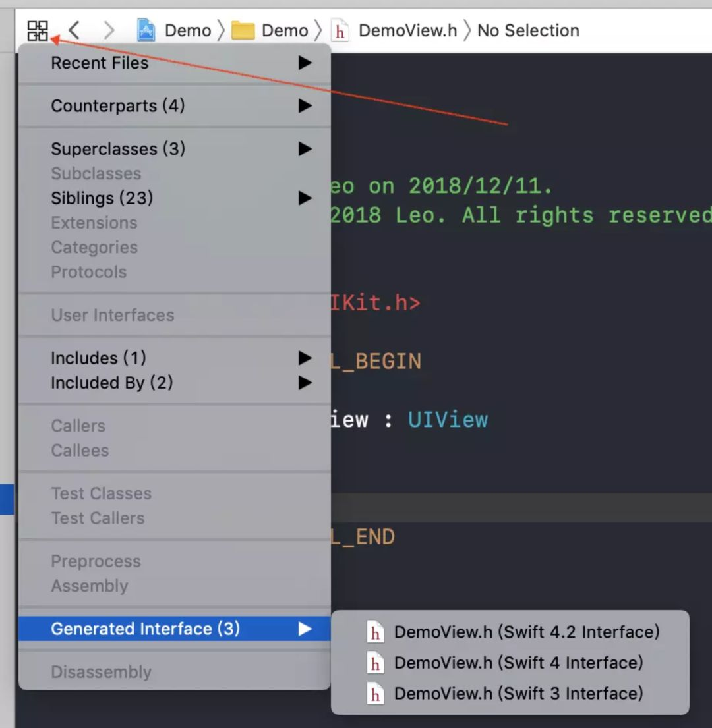Expand arrow next to Counterparts

[x=305, y=106]
